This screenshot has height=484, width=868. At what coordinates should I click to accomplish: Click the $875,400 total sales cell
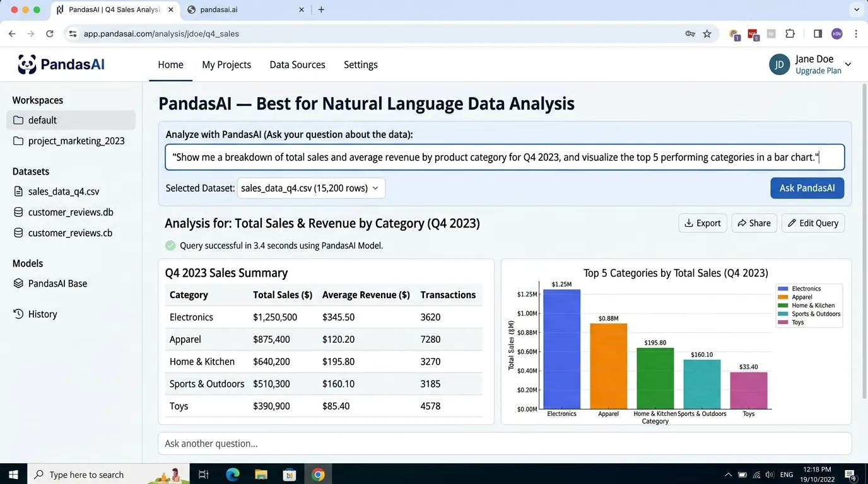271,340
